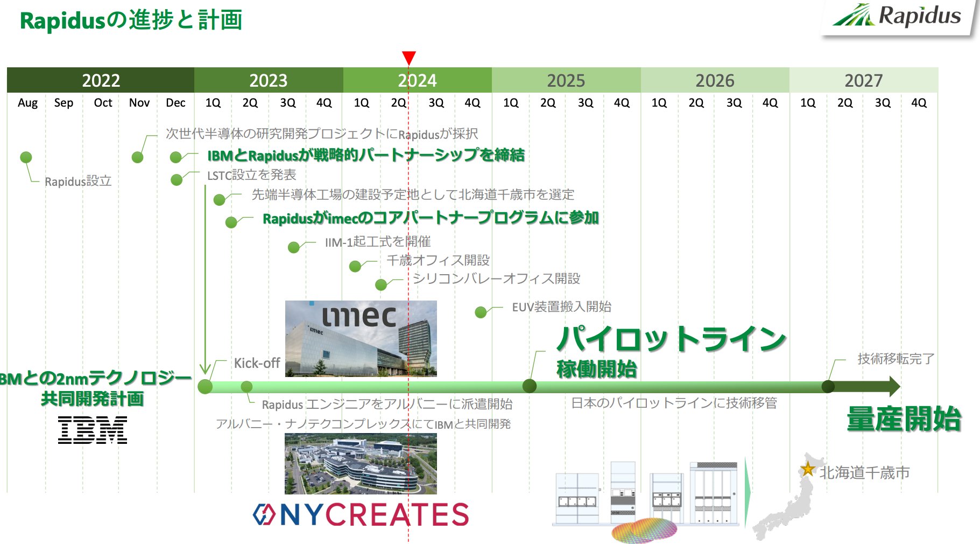980x544 pixels.
Task: Click "Rapidus エンジニアをアルバニーに派遣開始" text
Action: (x=387, y=404)
